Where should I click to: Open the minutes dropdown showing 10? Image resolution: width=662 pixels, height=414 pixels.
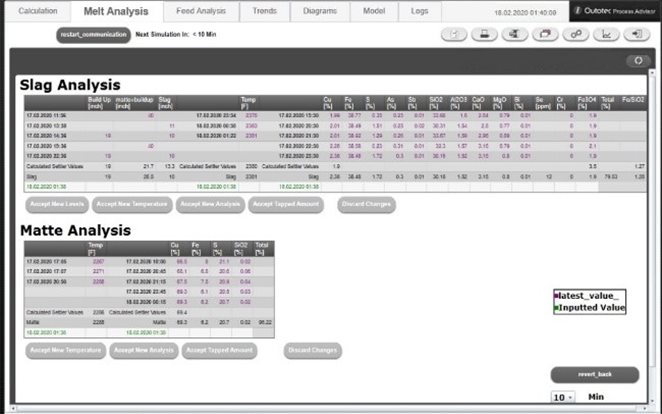(x=563, y=397)
